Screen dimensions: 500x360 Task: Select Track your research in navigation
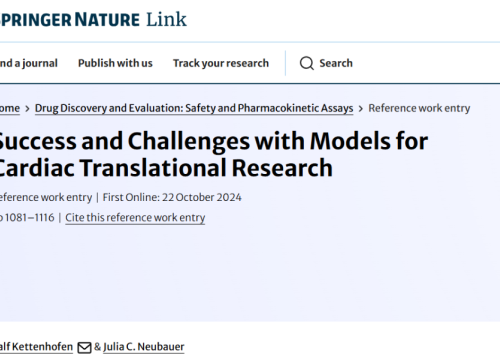point(221,63)
